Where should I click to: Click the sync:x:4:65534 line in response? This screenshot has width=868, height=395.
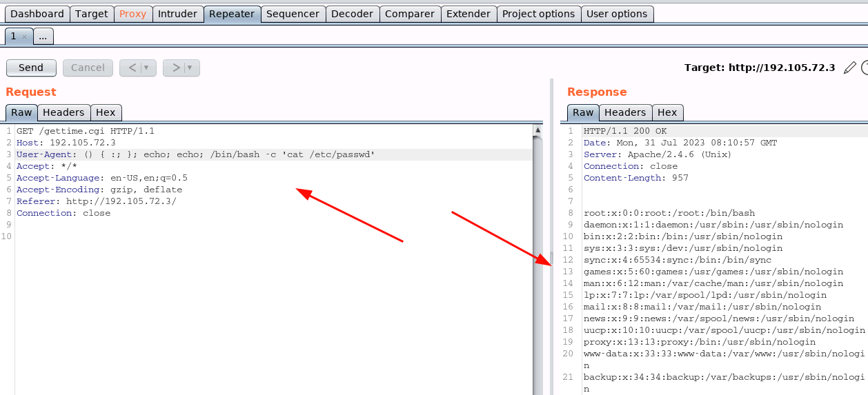(678, 260)
